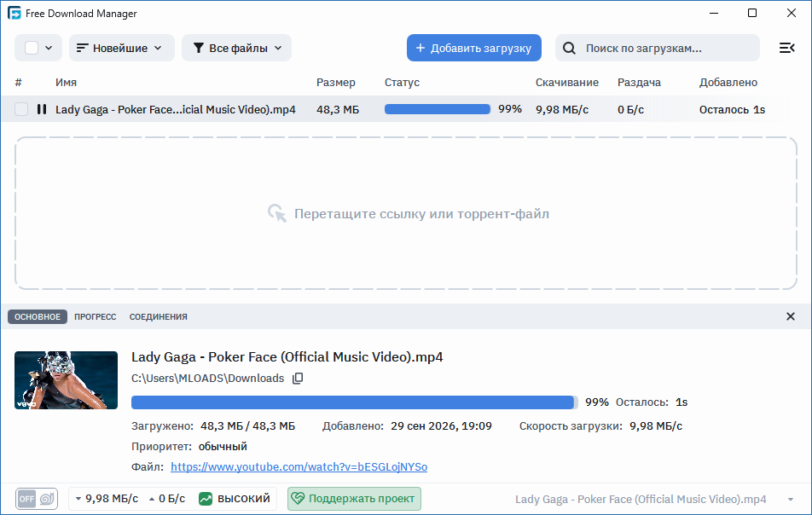Click the drag link cursor icon
The height and width of the screenshot is (515, 812).
pos(277,213)
